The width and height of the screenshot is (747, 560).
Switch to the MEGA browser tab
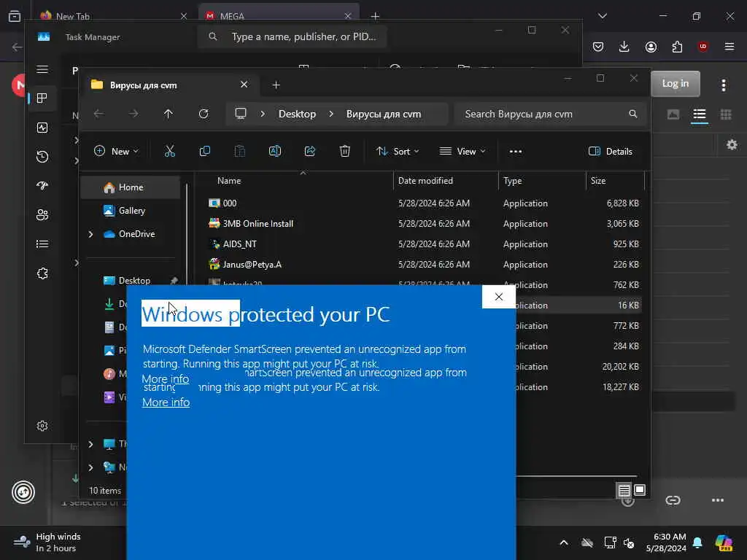click(279, 16)
